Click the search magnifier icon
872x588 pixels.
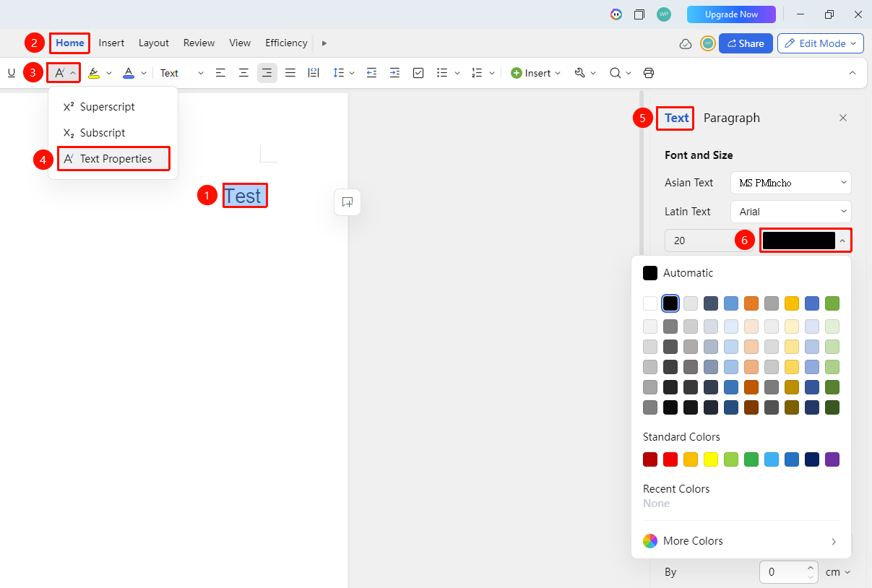pyautogui.click(x=615, y=73)
